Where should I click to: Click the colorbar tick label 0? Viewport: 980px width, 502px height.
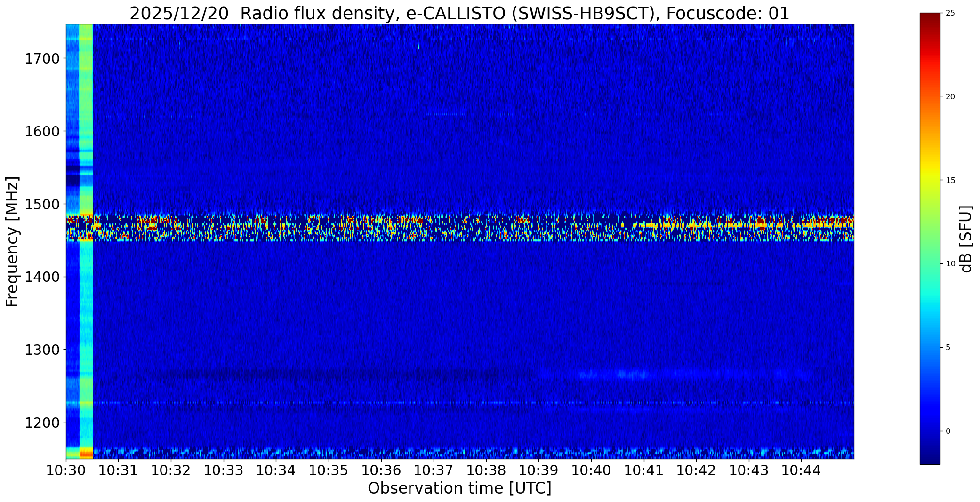click(948, 431)
